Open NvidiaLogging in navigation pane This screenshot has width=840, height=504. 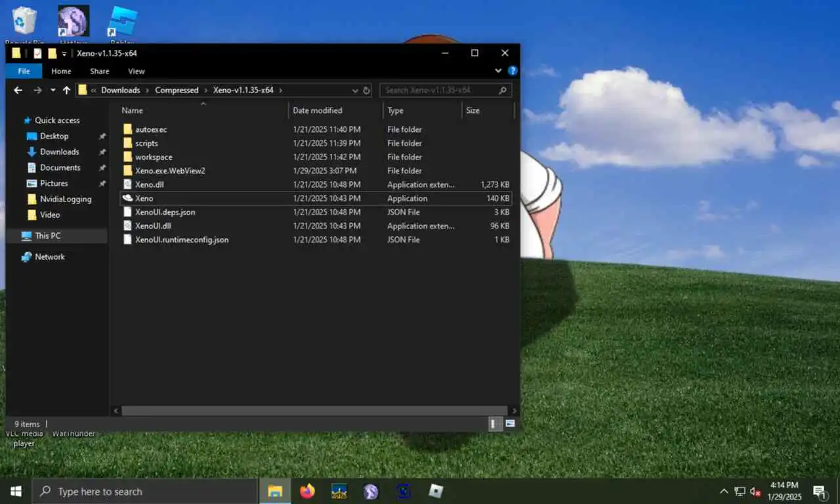(66, 199)
